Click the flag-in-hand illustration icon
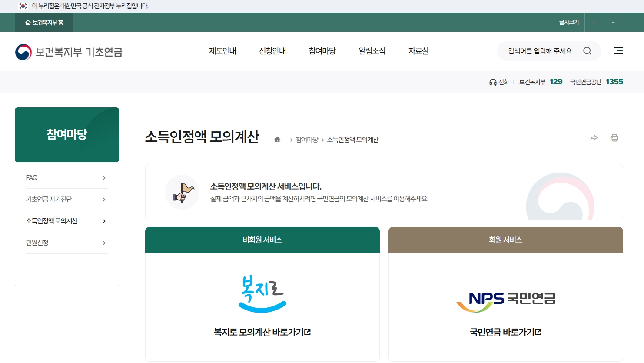 point(182,192)
